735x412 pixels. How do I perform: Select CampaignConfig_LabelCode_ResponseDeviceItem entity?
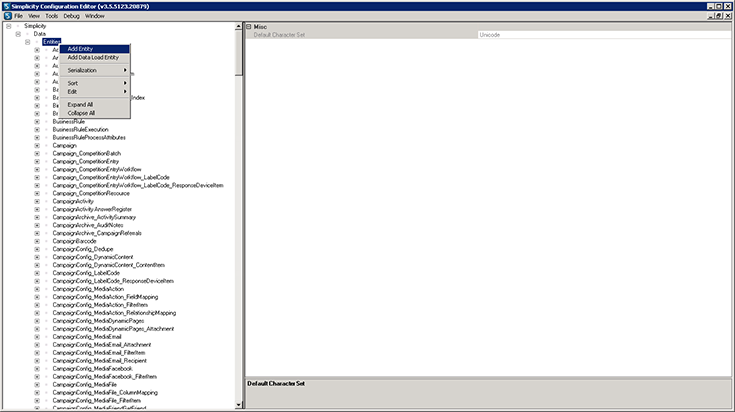(113, 281)
